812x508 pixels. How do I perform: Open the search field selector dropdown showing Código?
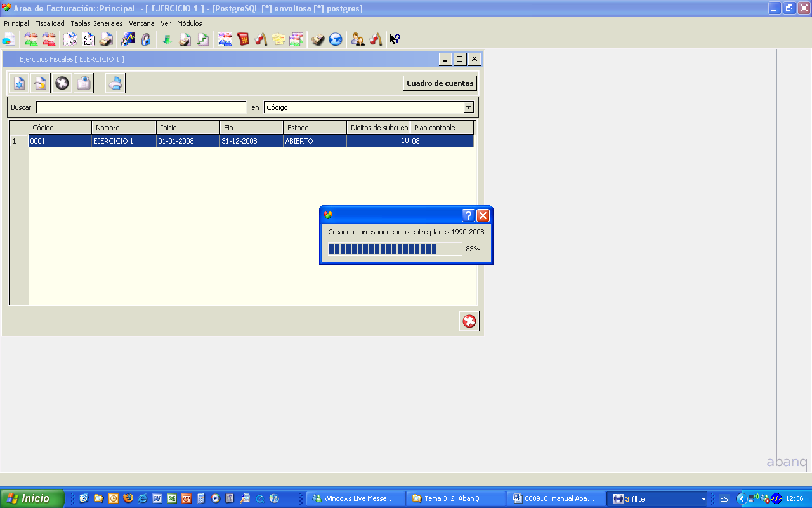coord(369,107)
